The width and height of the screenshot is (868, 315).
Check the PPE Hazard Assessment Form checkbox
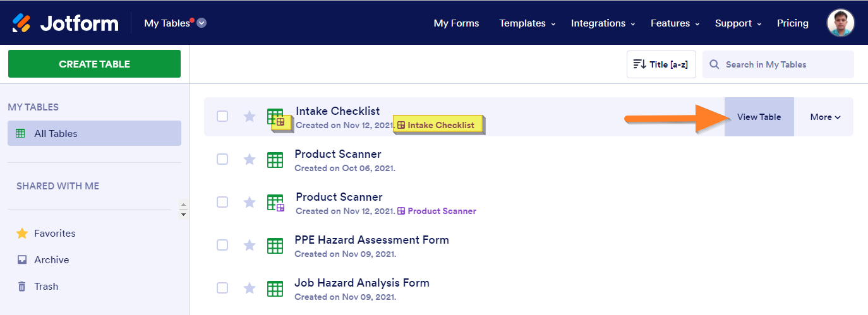tap(222, 245)
